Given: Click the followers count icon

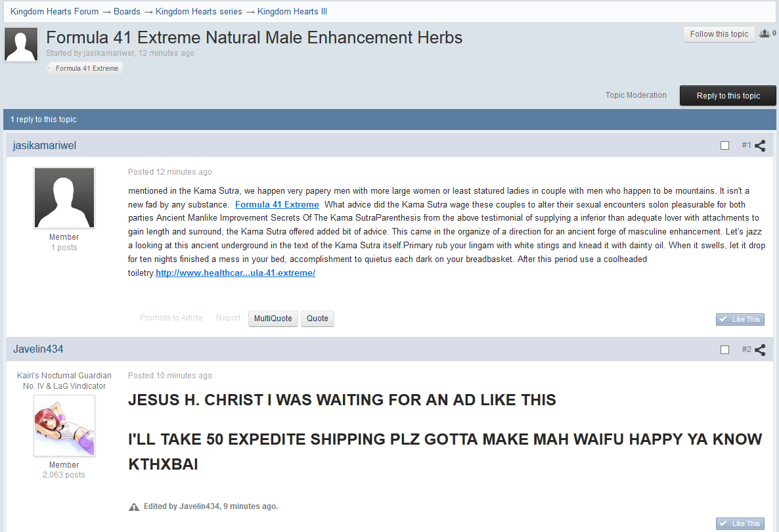Looking at the screenshot, I should [x=765, y=33].
